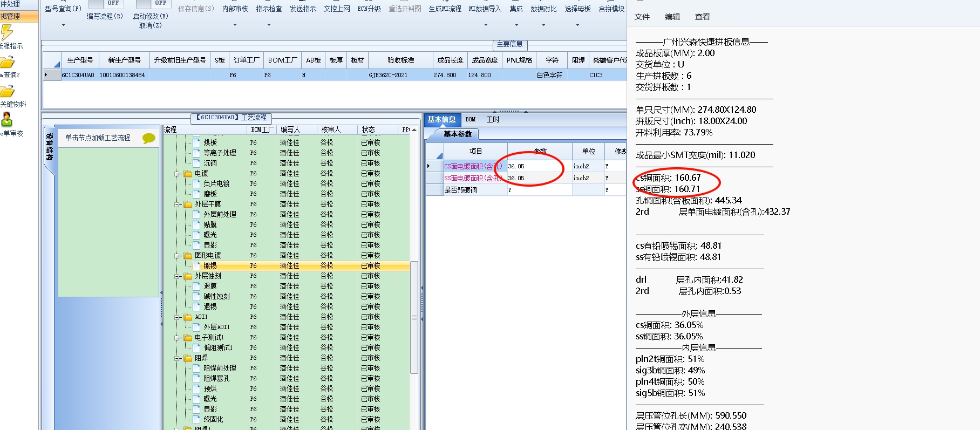Click the 数据管理 sidebar heading

[18, 17]
